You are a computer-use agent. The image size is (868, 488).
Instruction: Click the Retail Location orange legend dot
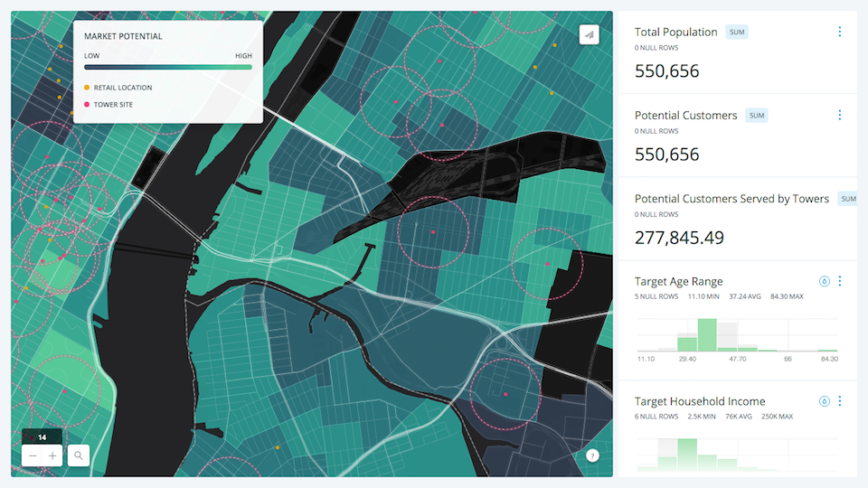[87, 88]
